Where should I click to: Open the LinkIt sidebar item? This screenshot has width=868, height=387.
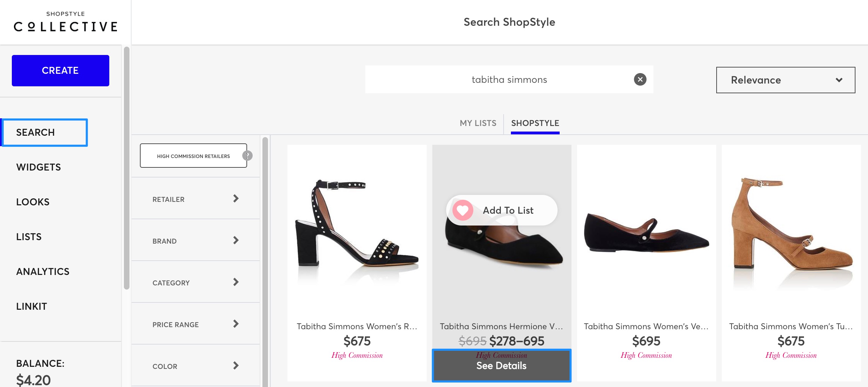point(32,306)
